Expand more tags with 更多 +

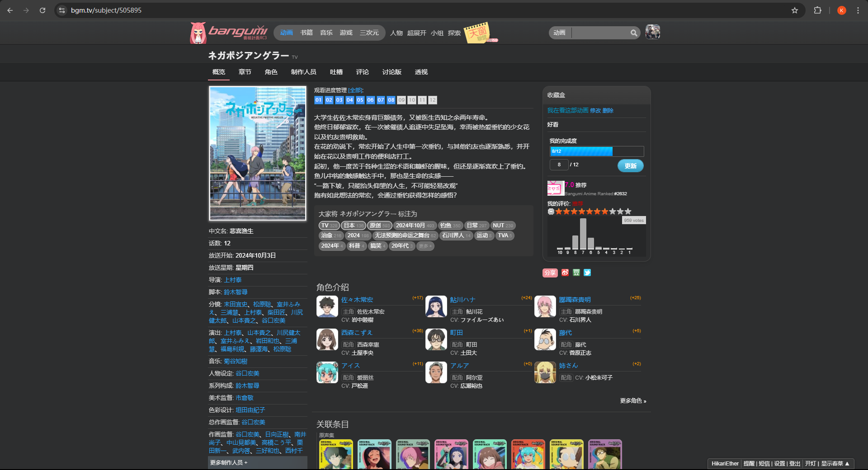425,246
